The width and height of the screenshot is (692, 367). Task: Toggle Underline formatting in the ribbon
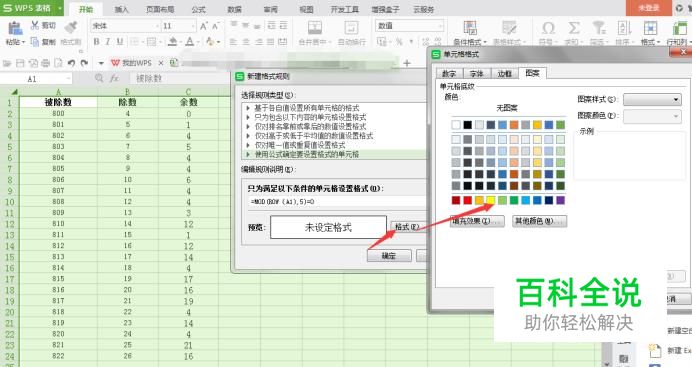(x=120, y=41)
